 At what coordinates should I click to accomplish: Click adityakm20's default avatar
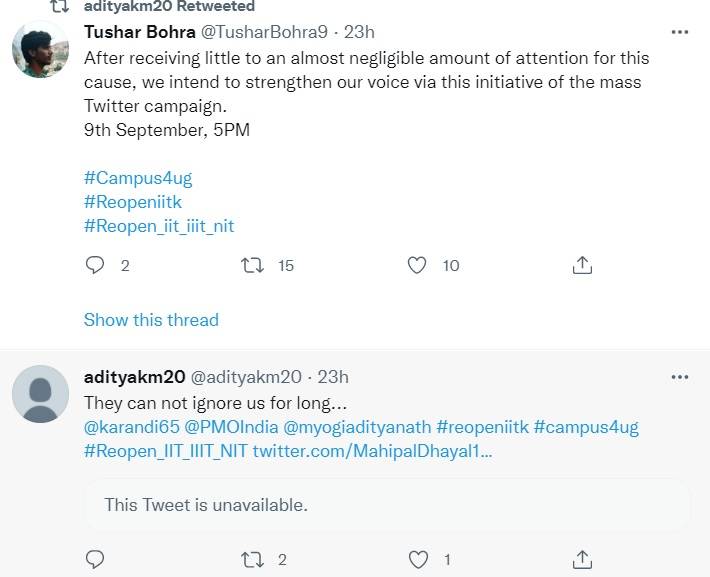tap(40, 394)
